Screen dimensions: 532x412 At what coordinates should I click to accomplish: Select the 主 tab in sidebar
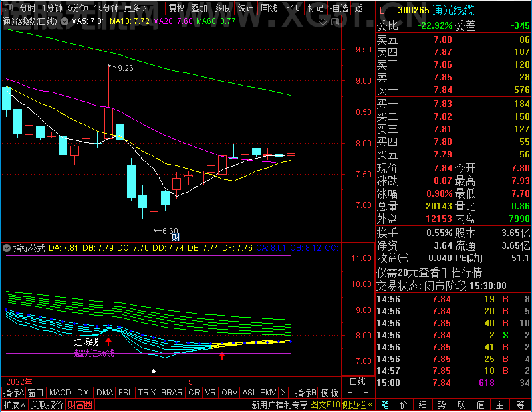(x=500, y=405)
